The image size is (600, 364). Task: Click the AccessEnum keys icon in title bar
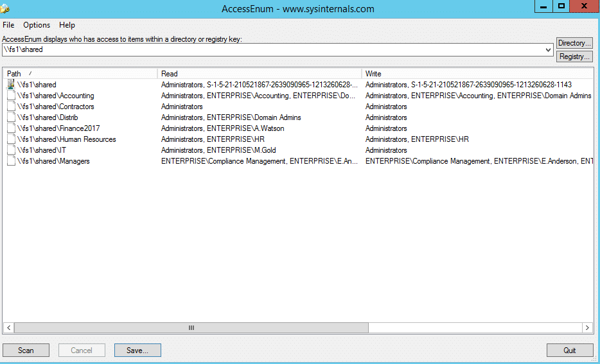click(4, 8)
